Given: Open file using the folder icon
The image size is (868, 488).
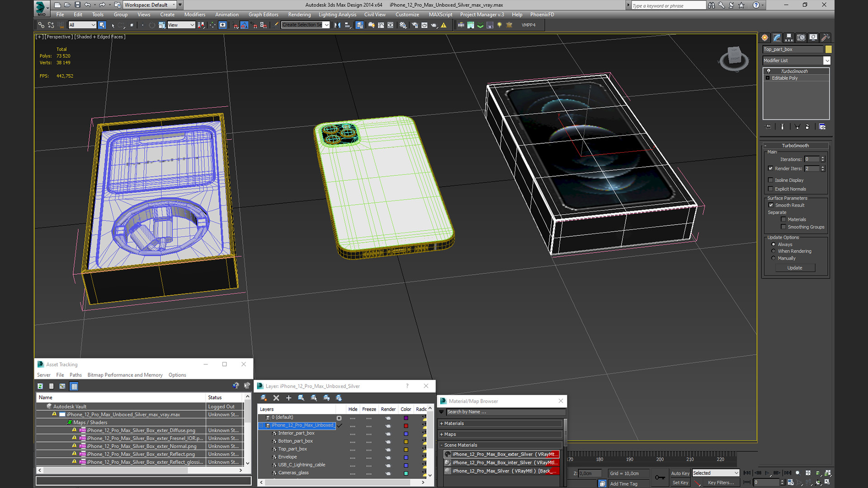Looking at the screenshot, I should click(67, 5).
